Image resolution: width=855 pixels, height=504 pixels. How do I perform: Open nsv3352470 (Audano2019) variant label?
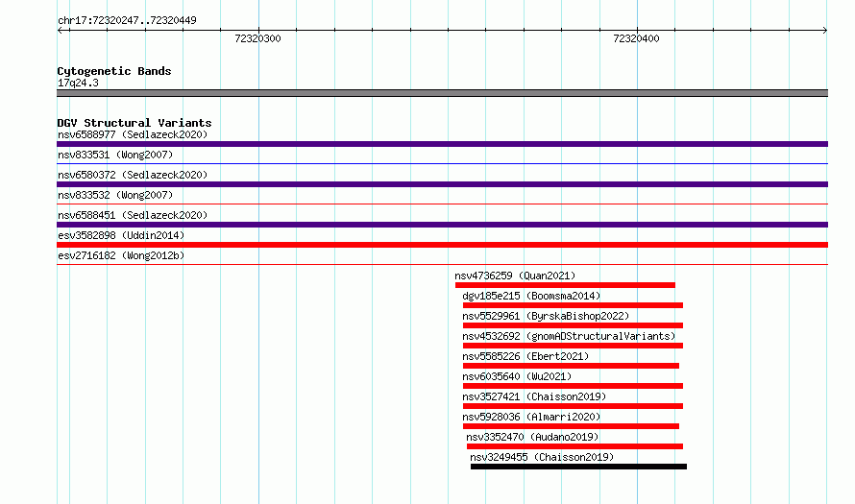[532, 437]
